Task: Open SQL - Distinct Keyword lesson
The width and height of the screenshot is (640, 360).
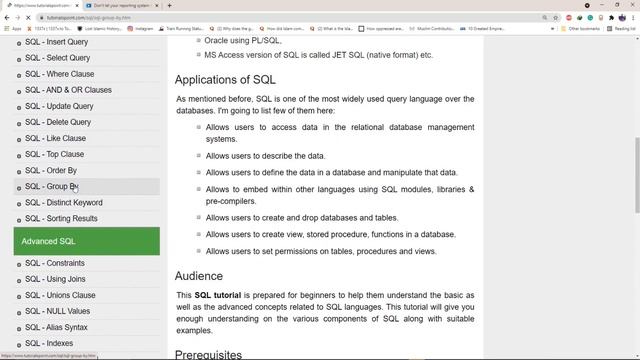Action: (64, 202)
